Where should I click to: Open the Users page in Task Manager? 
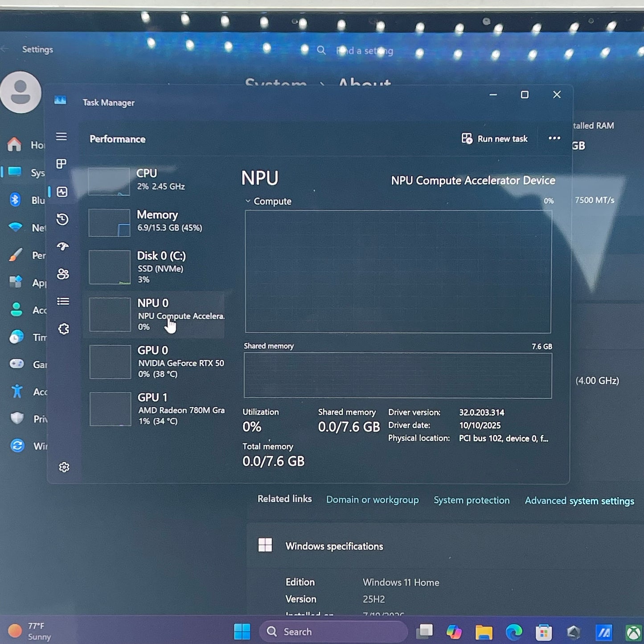tap(63, 274)
